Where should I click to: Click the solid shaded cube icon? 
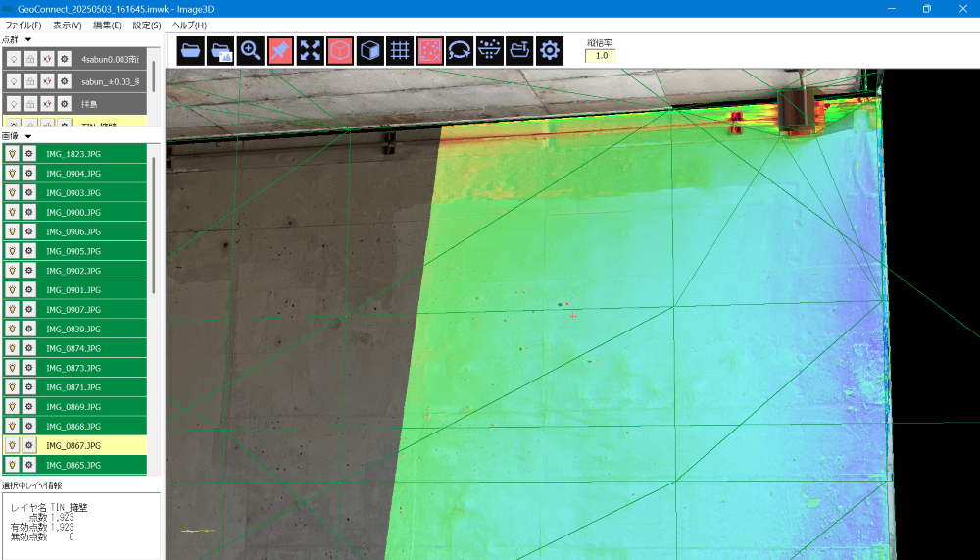tap(369, 51)
